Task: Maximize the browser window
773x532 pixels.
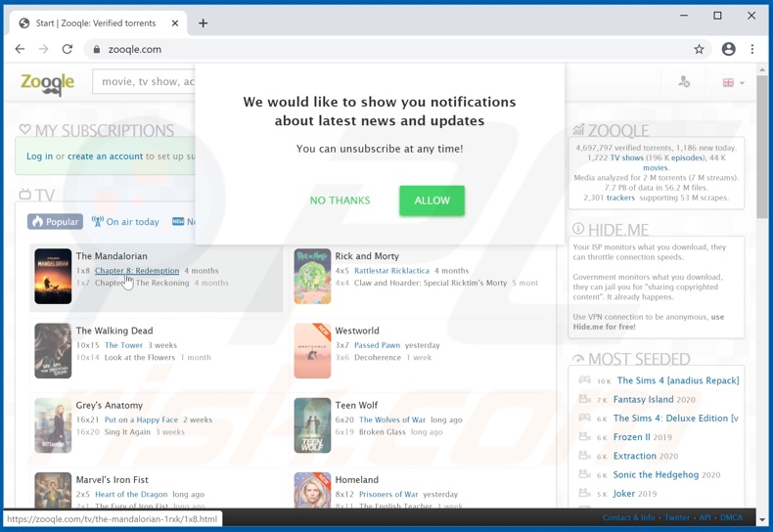Action: pyautogui.click(x=717, y=16)
